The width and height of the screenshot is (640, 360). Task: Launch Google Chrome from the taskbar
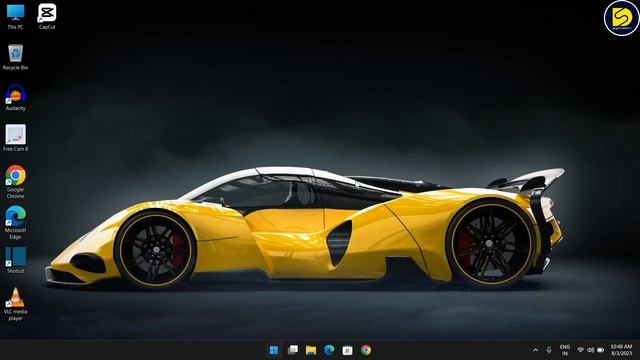click(x=366, y=350)
